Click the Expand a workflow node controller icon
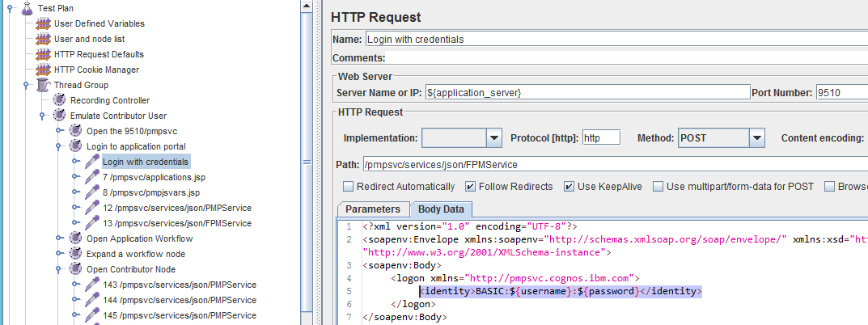The width and height of the screenshot is (868, 325). tap(76, 254)
